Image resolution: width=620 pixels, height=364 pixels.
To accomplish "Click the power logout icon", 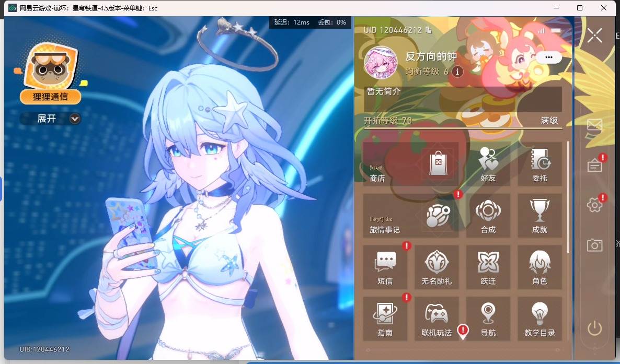I will pyautogui.click(x=594, y=328).
